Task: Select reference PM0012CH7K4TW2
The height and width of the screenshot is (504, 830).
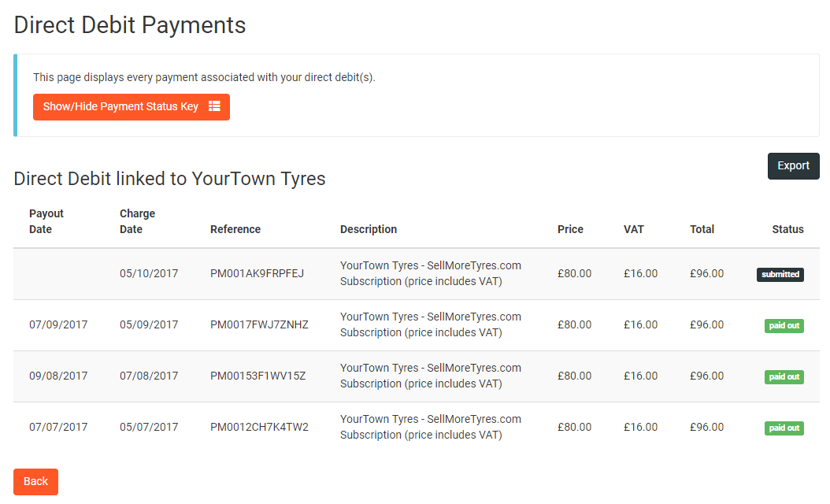Action: click(259, 428)
